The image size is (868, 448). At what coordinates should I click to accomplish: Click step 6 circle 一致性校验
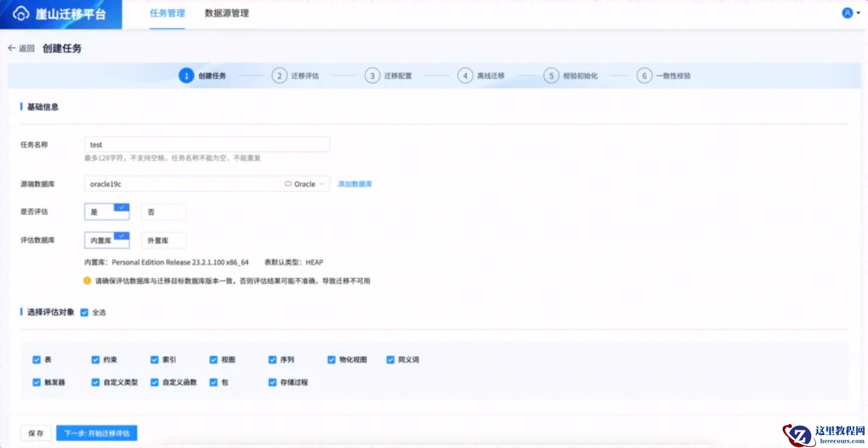(644, 76)
